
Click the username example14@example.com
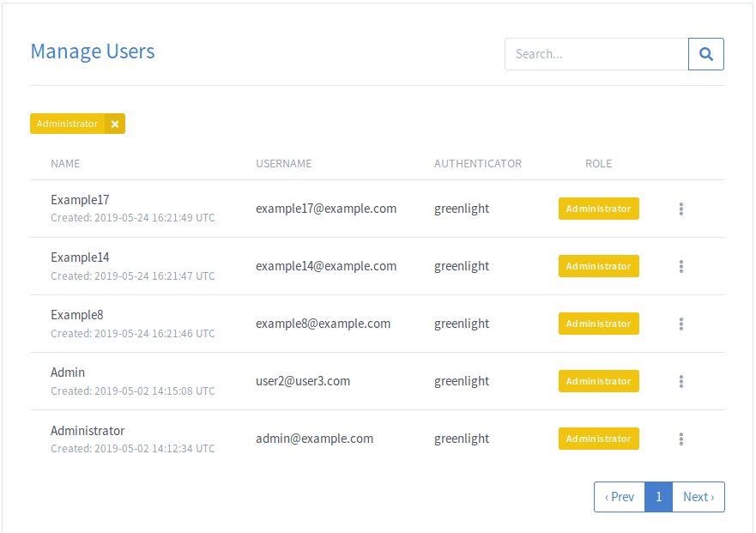pyautogui.click(x=326, y=266)
